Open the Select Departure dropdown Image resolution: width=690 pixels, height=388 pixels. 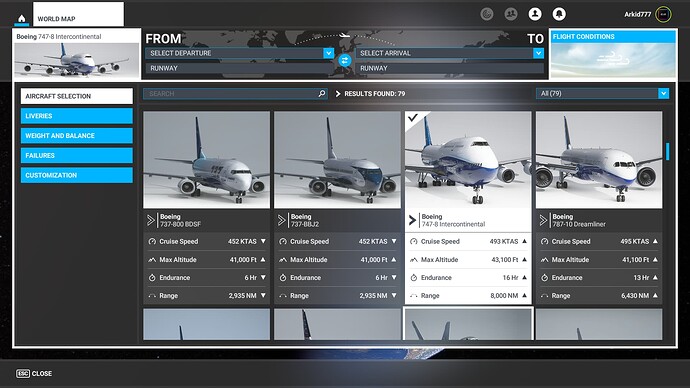coord(239,53)
